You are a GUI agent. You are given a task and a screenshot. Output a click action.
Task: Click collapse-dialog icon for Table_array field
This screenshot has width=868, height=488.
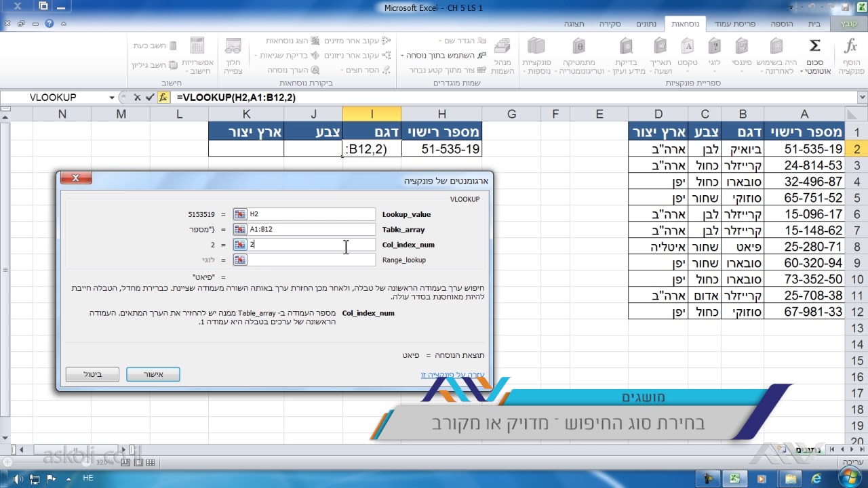tap(240, 229)
